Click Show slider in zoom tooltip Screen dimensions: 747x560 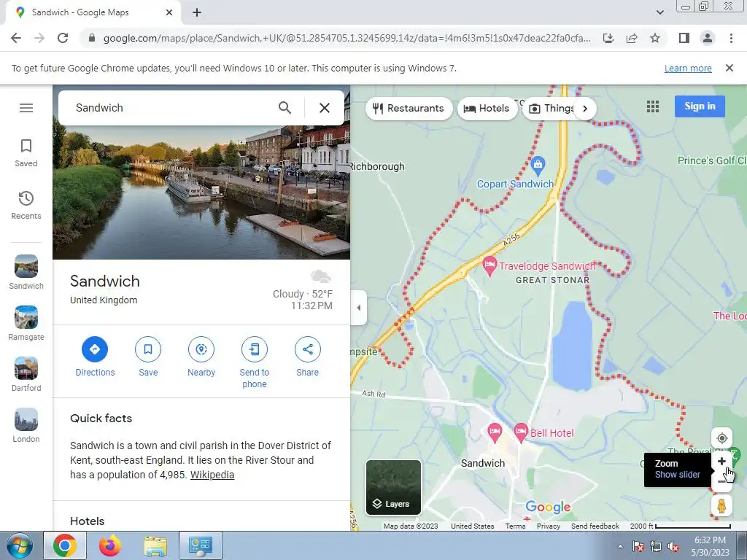pos(678,475)
